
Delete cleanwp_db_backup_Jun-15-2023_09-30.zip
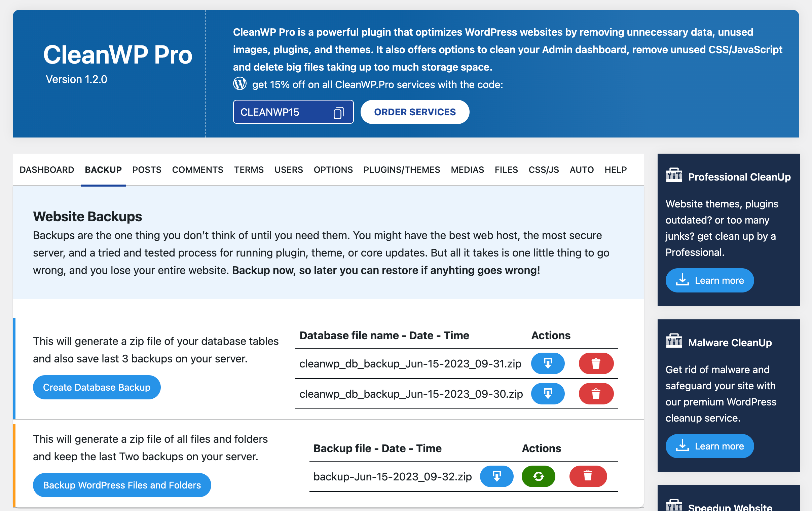[x=596, y=394]
